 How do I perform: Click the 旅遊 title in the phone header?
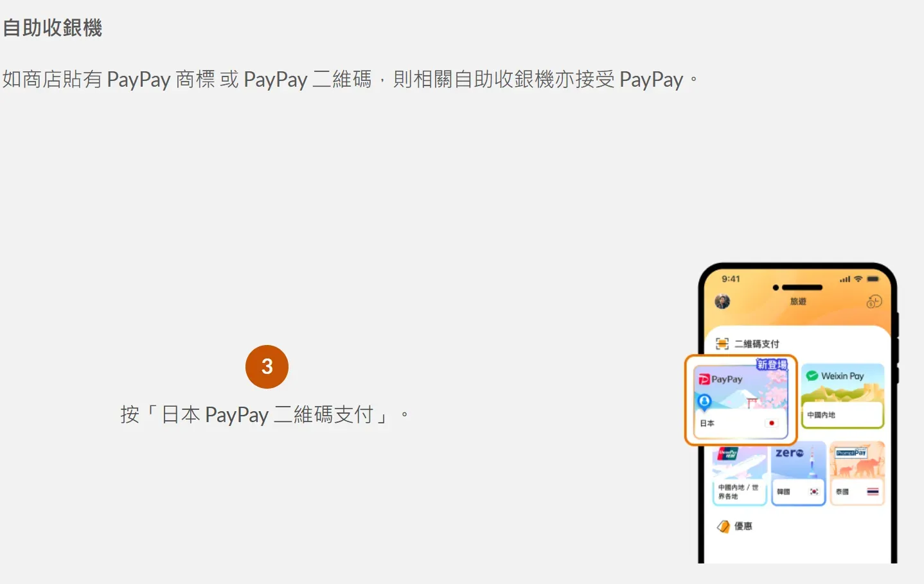click(798, 301)
